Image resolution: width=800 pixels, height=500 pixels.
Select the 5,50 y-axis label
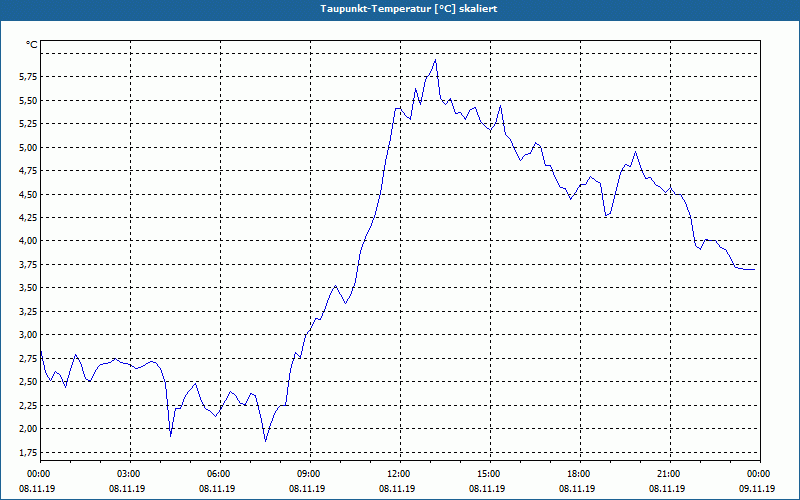29,101
